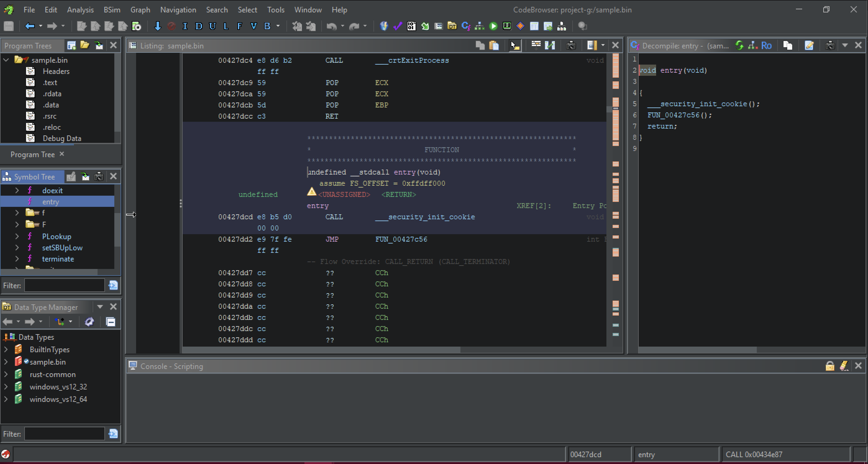
Task: Toggle navigation direction blue down arrow
Action: [x=158, y=26]
